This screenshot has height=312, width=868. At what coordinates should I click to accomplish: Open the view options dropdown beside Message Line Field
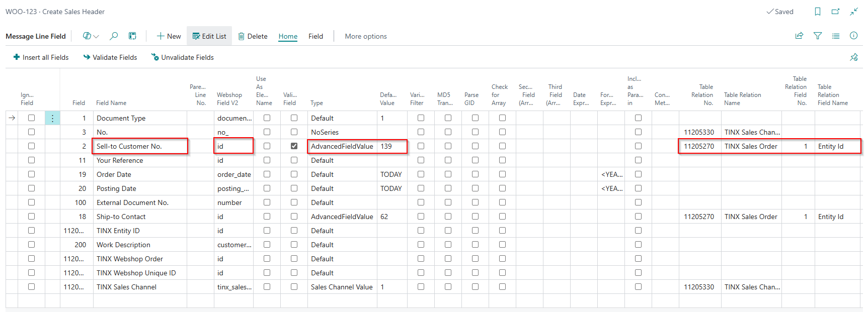(91, 36)
